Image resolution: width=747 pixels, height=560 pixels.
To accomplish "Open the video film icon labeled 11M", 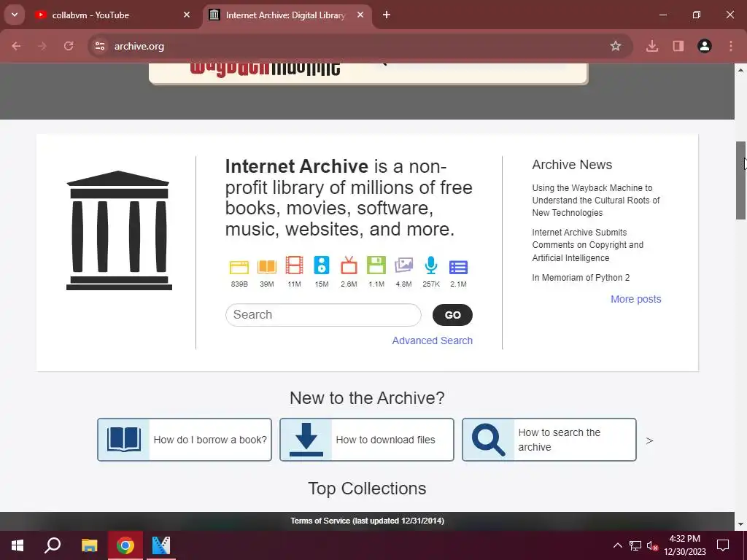I will [294, 265].
